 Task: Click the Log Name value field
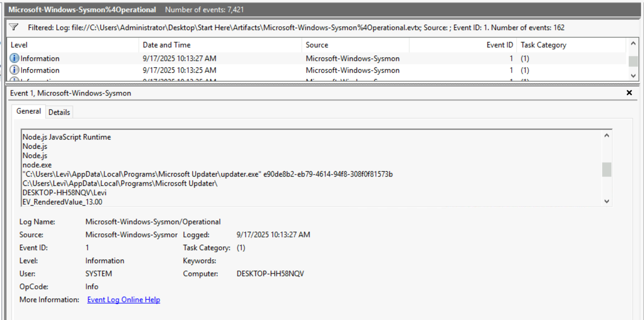pos(153,222)
